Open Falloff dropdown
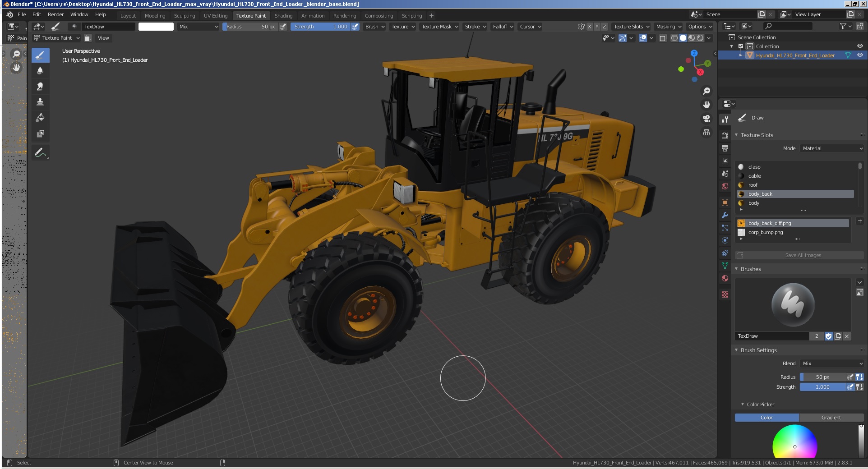 pos(503,27)
